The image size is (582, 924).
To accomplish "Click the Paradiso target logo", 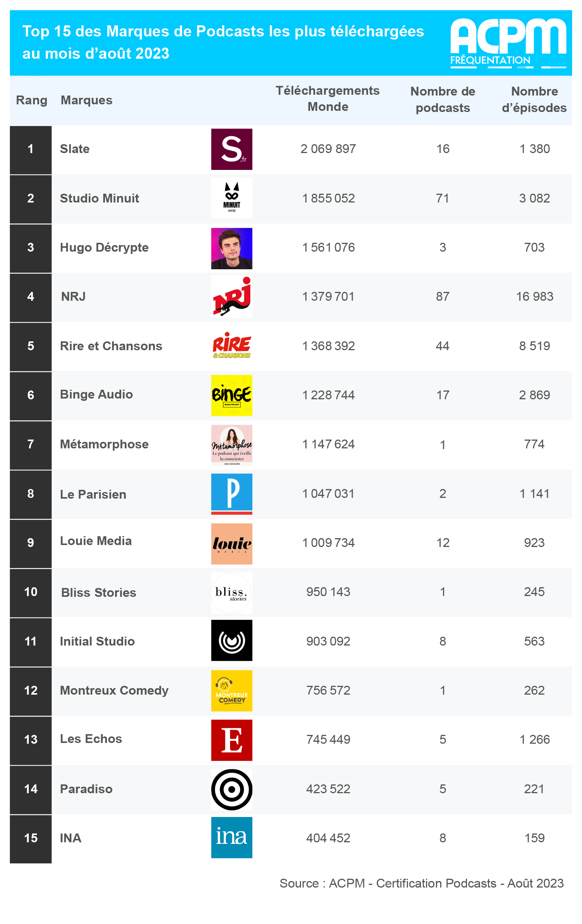I will click(x=231, y=789).
